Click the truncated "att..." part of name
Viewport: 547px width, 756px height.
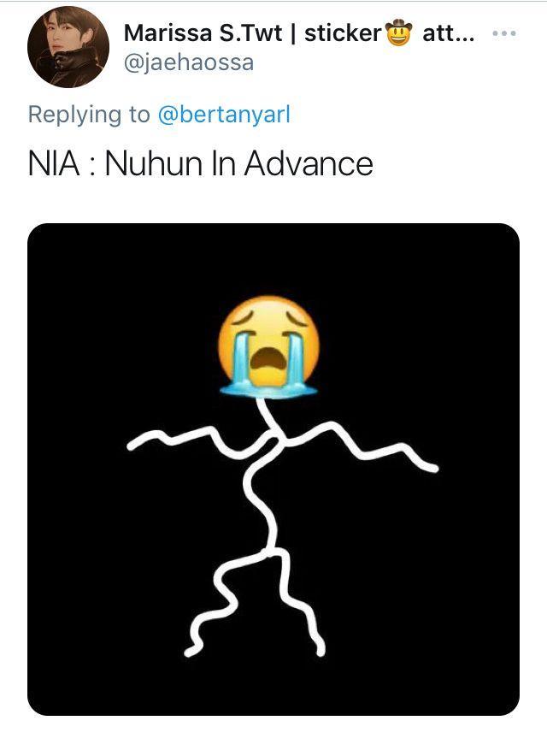coord(448,33)
